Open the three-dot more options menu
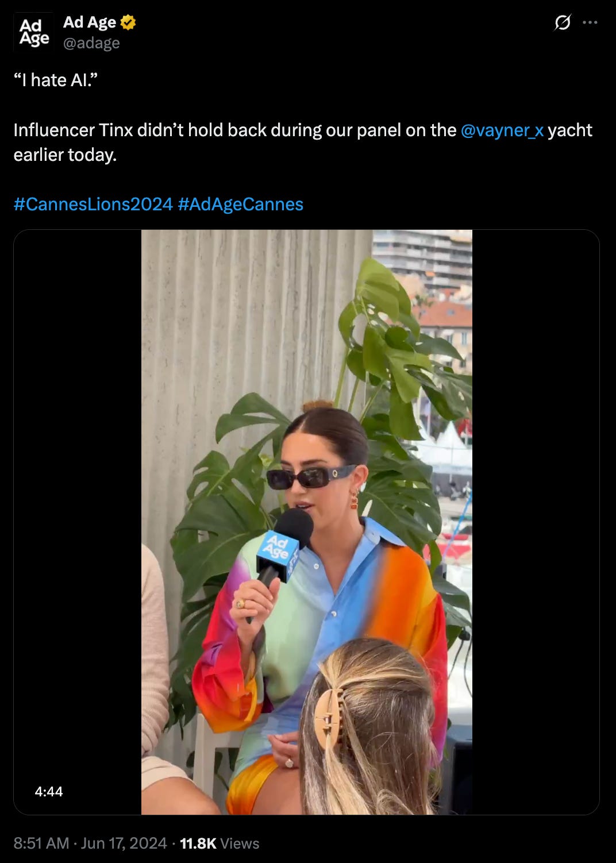 point(590,22)
